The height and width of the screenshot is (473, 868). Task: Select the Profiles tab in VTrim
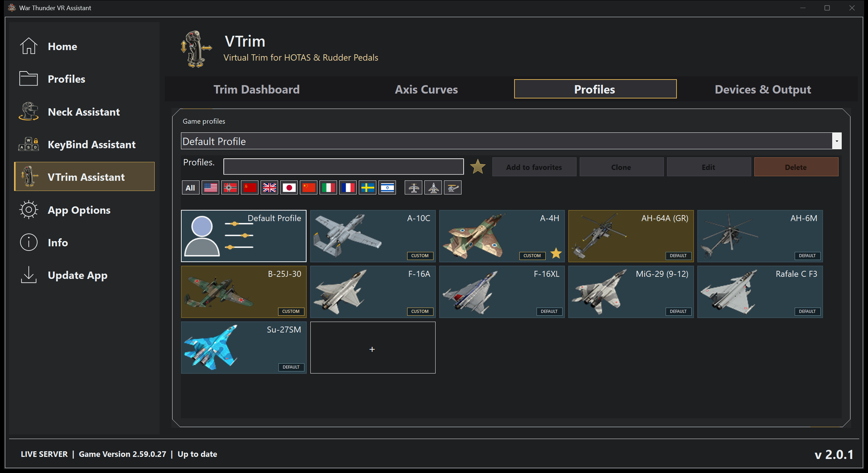pos(595,89)
